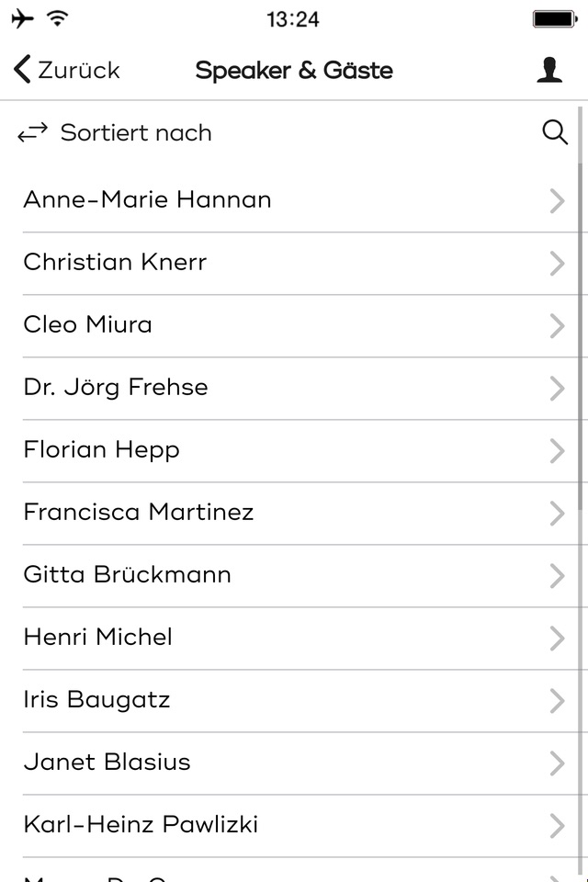
Task: Click the vertical scrollbar on the list
Action: click(x=582, y=349)
